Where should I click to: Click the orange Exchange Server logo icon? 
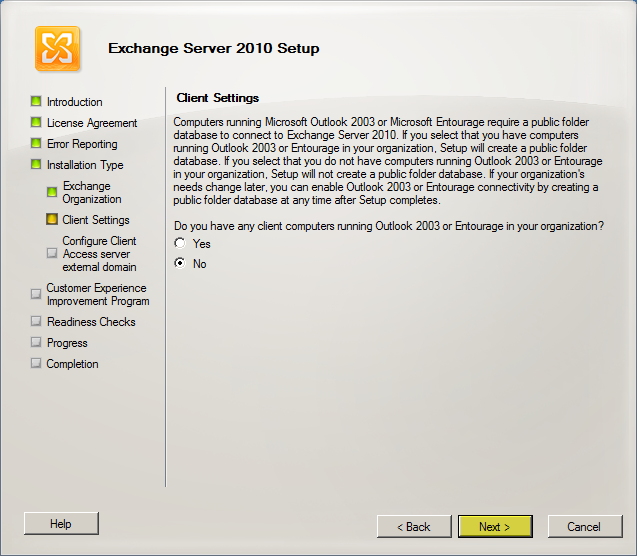pos(57,49)
